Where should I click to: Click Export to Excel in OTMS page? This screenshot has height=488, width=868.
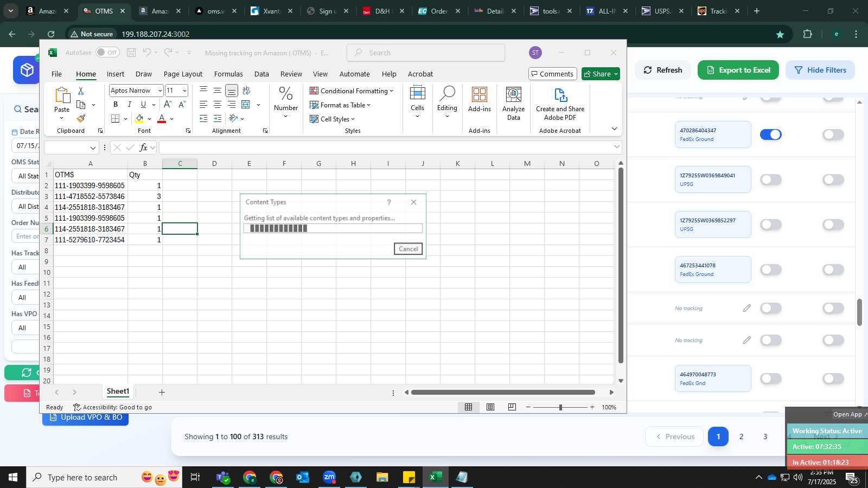(738, 70)
